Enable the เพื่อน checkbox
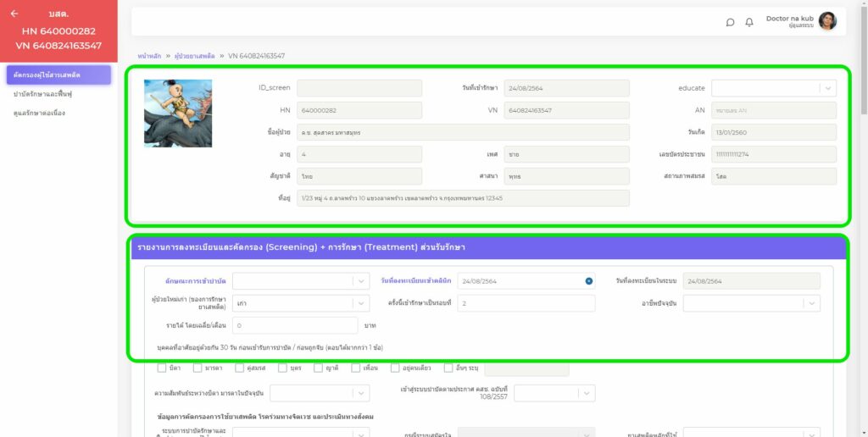868x437 pixels. 356,368
